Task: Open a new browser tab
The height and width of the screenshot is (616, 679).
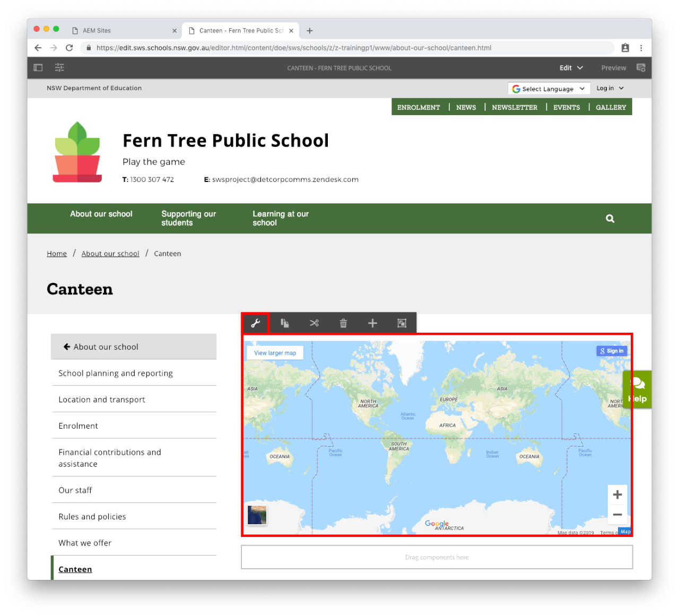Action: coord(310,31)
